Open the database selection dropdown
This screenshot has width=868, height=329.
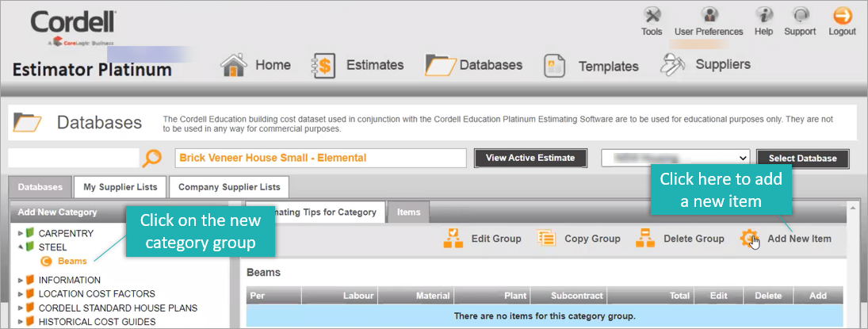coord(675,158)
